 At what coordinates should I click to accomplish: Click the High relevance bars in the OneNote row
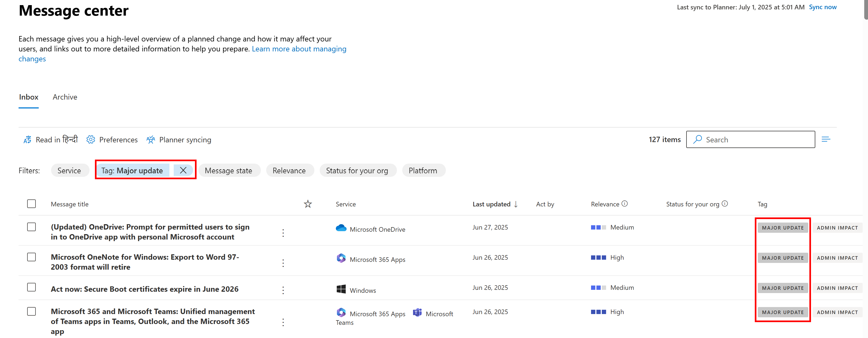click(x=599, y=257)
